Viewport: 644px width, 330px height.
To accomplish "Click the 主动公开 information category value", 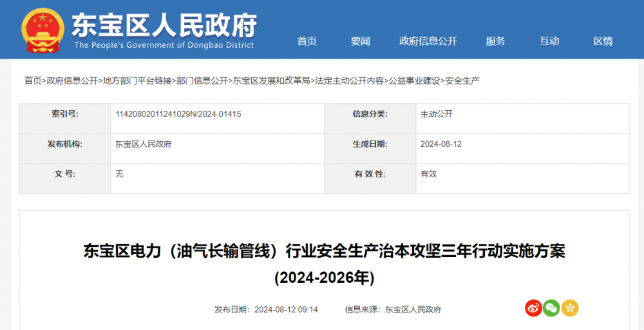I will (x=436, y=114).
